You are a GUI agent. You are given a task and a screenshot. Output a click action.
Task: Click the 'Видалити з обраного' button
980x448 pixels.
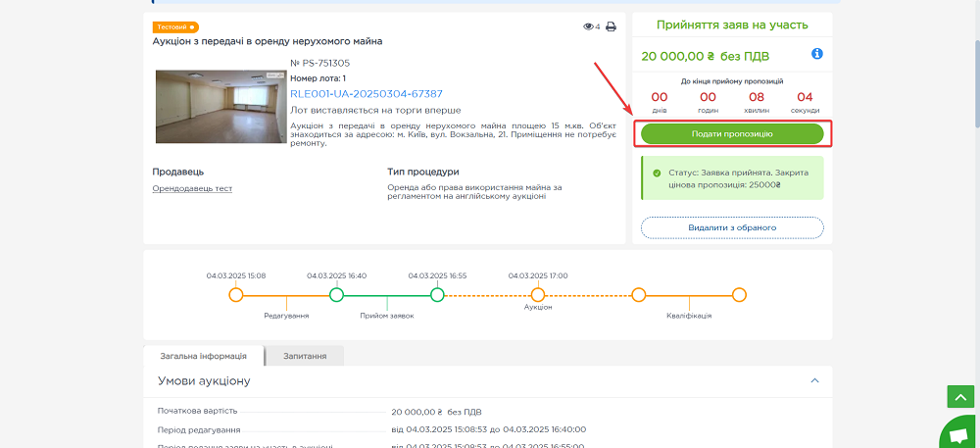[x=732, y=227]
